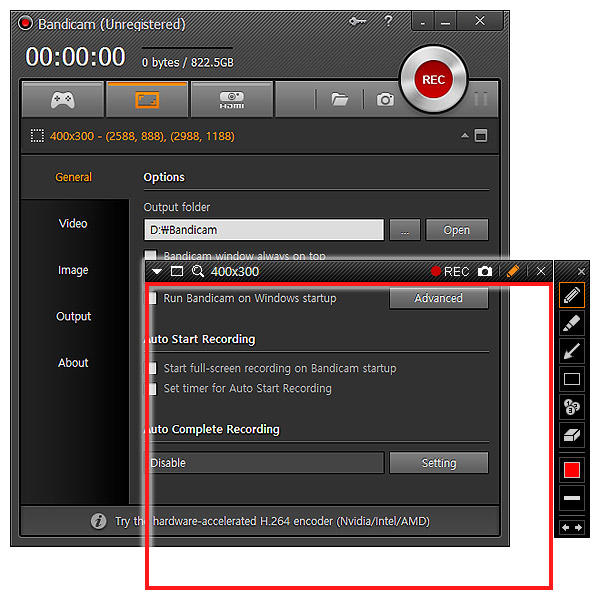Open the About section

tap(73, 363)
